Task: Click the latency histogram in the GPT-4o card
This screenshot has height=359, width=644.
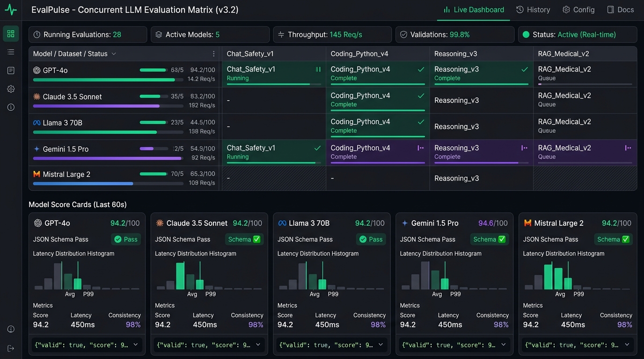Action: 87,276
